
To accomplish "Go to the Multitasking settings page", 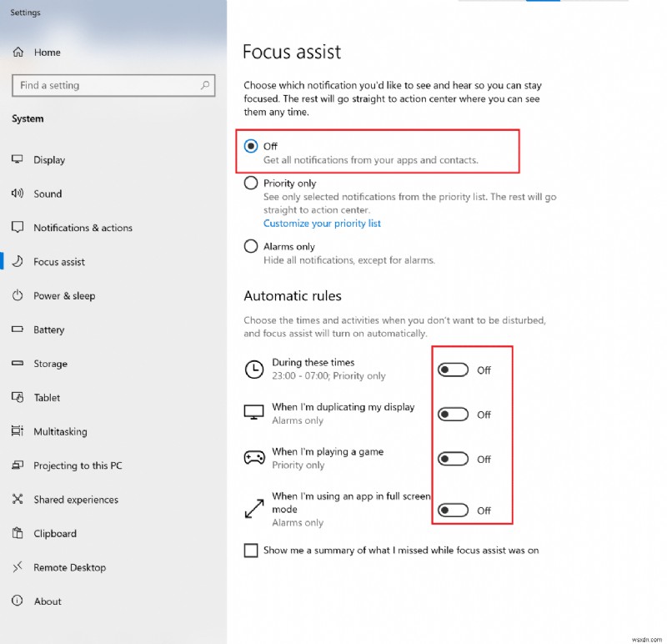I will click(60, 431).
